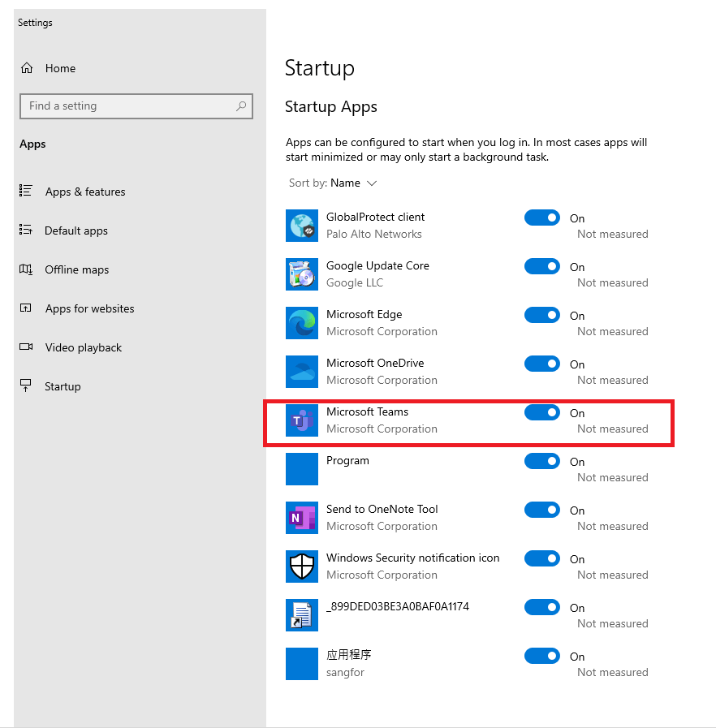Screen dimensions: 716x728
Task: Click the blank Program app icon
Action: pos(302,469)
